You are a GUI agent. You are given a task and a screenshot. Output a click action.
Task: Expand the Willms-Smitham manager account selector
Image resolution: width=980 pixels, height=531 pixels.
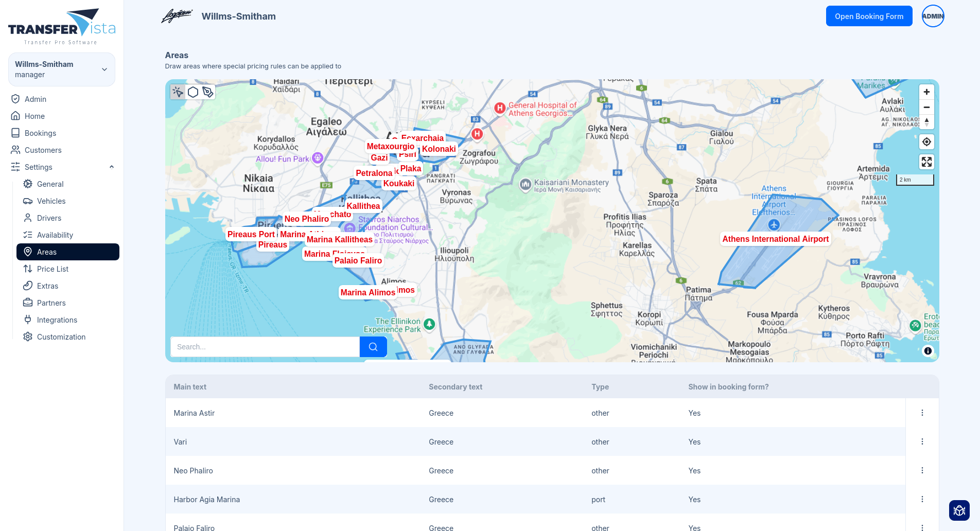click(62, 69)
